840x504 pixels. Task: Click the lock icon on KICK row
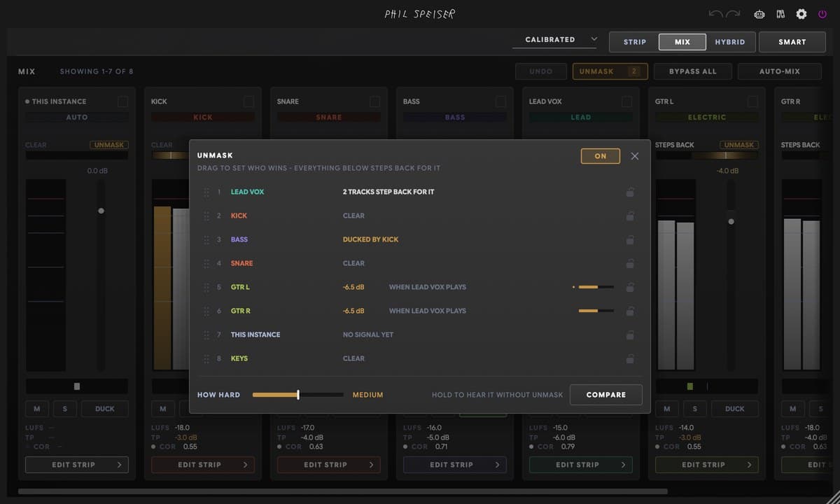pos(630,216)
